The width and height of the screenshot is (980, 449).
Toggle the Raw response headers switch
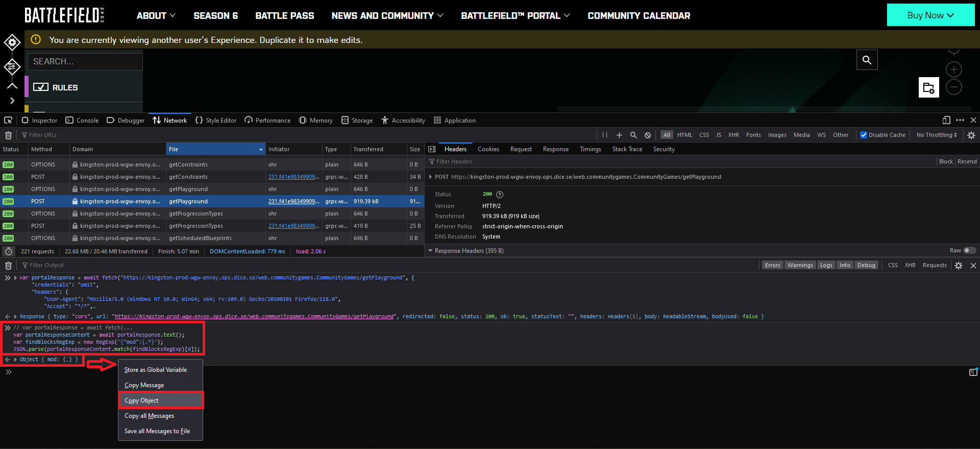point(969,250)
